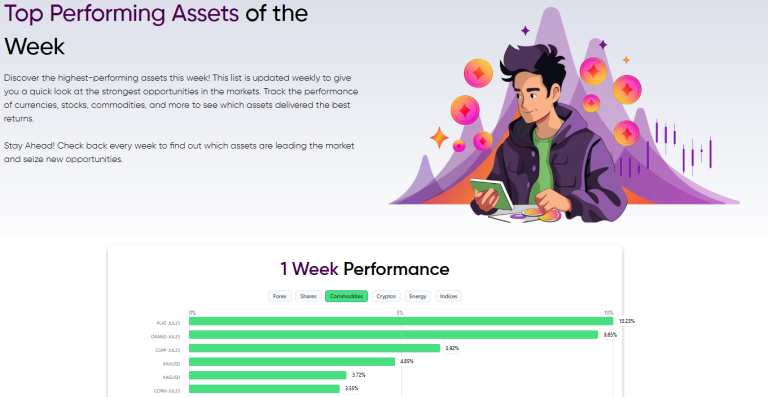
Task: Click the CORN-JUL25 bar
Action: [x=264, y=389]
